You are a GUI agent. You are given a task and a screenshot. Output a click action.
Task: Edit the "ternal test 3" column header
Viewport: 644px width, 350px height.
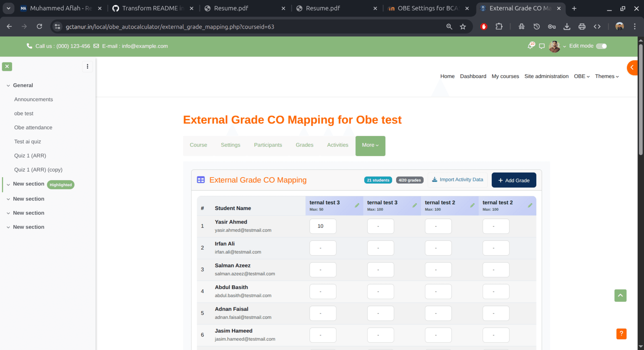(x=357, y=205)
